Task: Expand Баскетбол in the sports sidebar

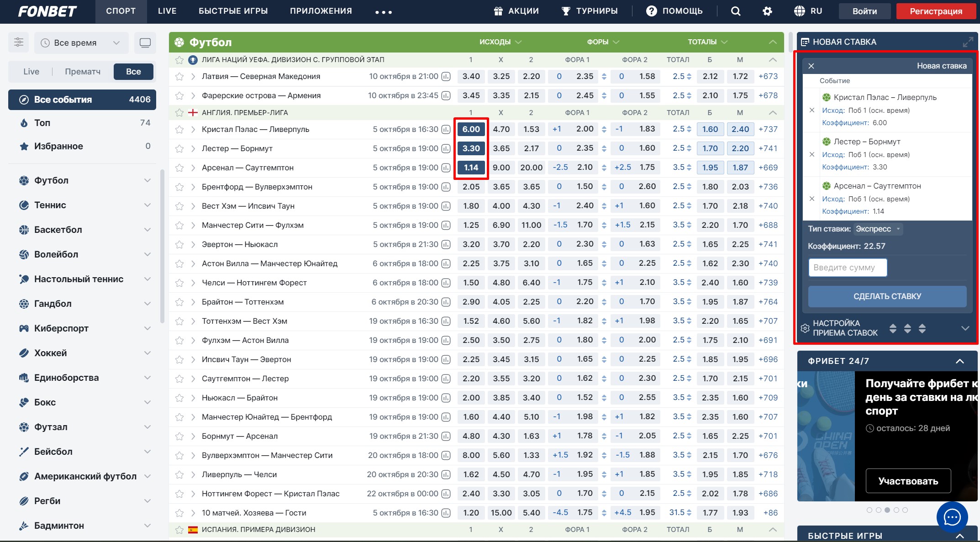Action: pyautogui.click(x=148, y=230)
